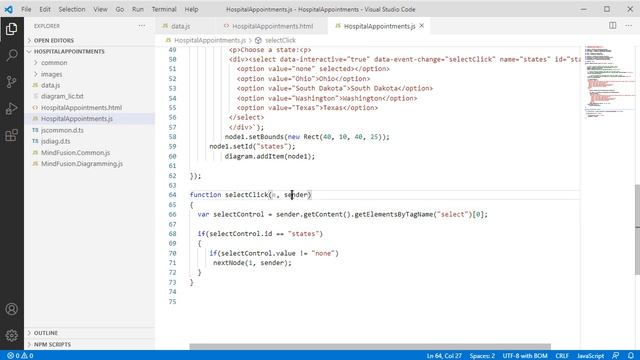The image size is (640, 360).
Task: Split the editor to the right
Action: pos(613,26)
